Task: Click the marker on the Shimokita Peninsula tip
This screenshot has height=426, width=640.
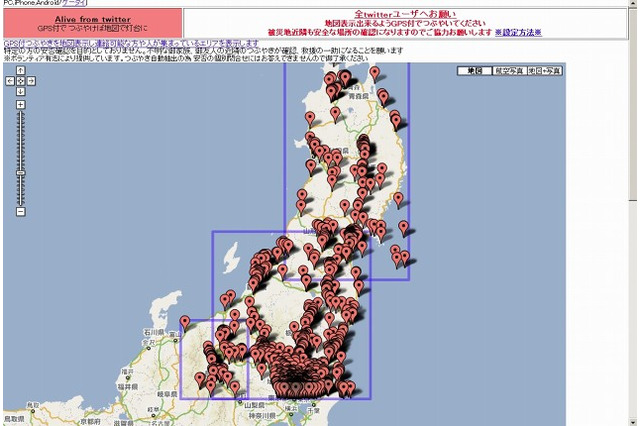Action: 375,74
